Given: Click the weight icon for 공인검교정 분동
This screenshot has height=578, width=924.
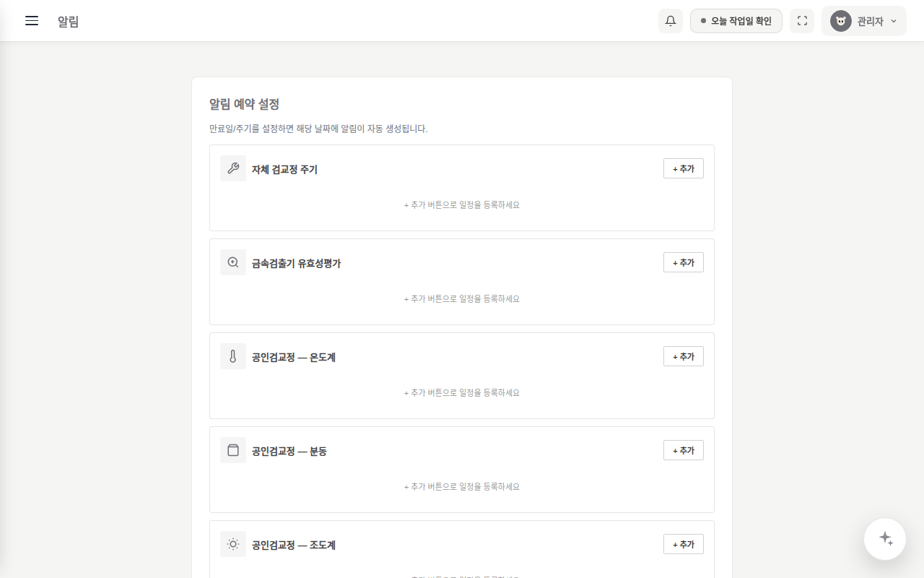Looking at the screenshot, I should (x=233, y=450).
